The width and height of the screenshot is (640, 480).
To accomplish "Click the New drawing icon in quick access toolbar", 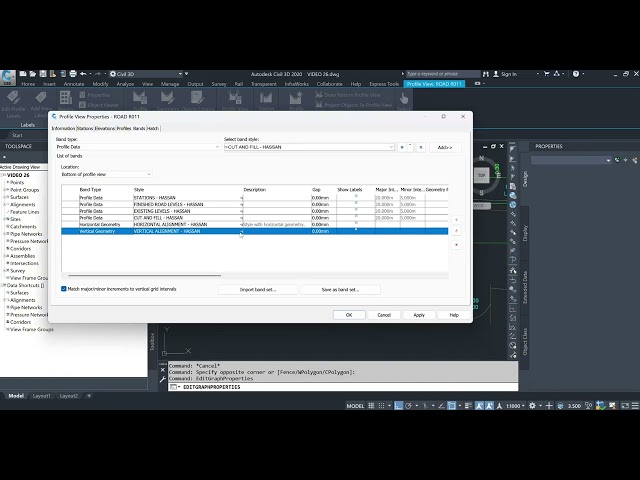I will (x=23, y=74).
